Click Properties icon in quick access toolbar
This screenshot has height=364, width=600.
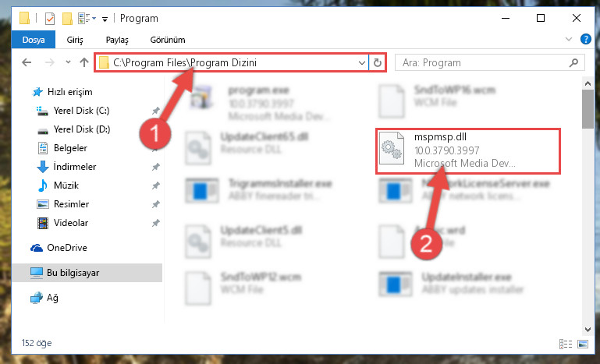click(x=50, y=19)
